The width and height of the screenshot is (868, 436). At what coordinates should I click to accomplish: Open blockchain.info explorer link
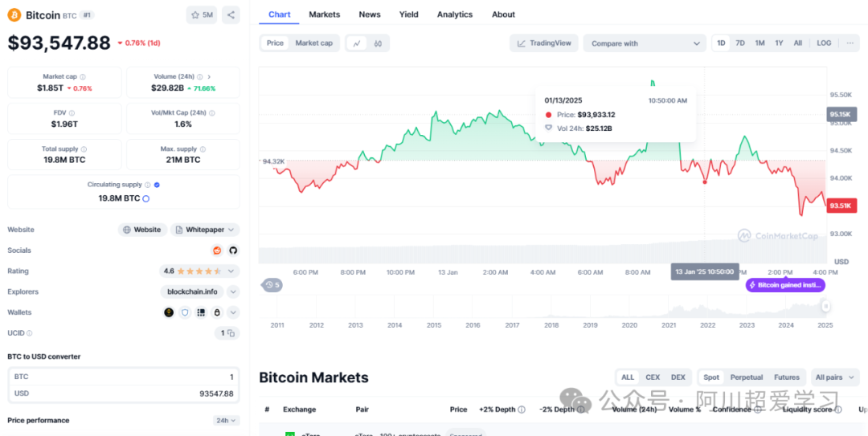click(x=193, y=291)
